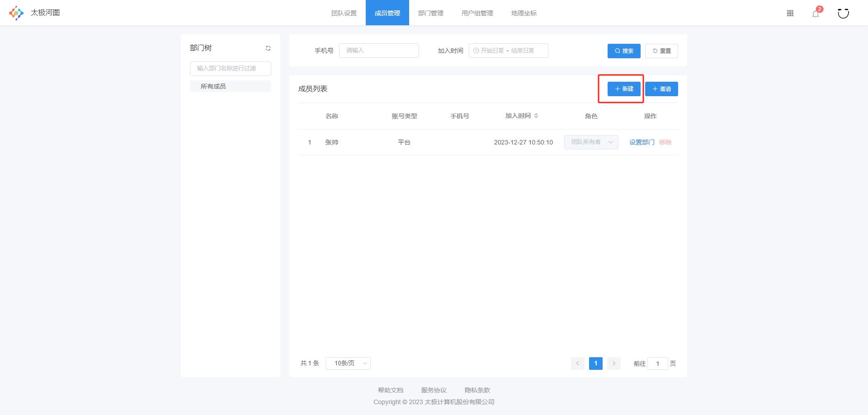Image resolution: width=868 pixels, height=415 pixels.
Task: Select the 成员管理 tab
Action: pyautogui.click(x=387, y=13)
